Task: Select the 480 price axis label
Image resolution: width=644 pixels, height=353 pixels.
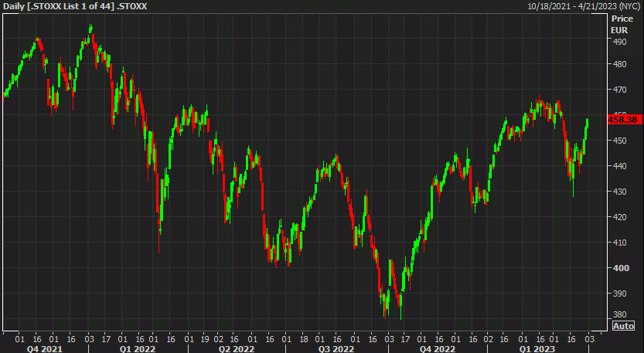Action: 619,64
